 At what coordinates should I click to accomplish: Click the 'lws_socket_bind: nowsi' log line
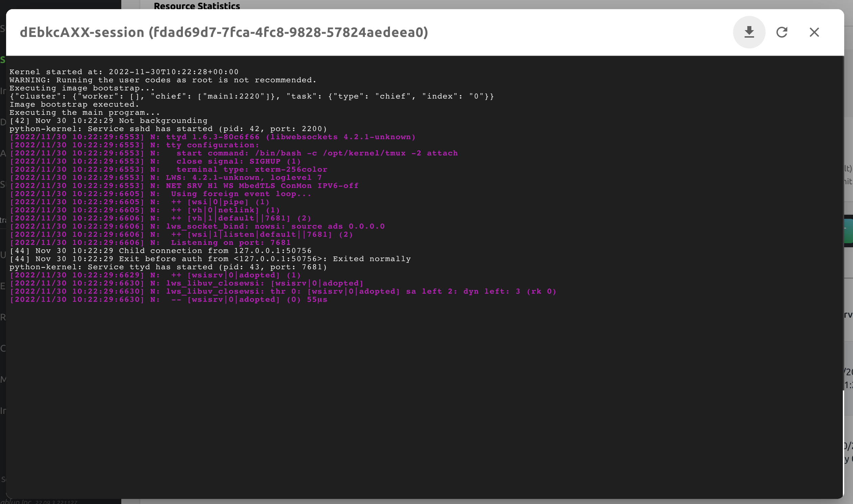[197, 227]
